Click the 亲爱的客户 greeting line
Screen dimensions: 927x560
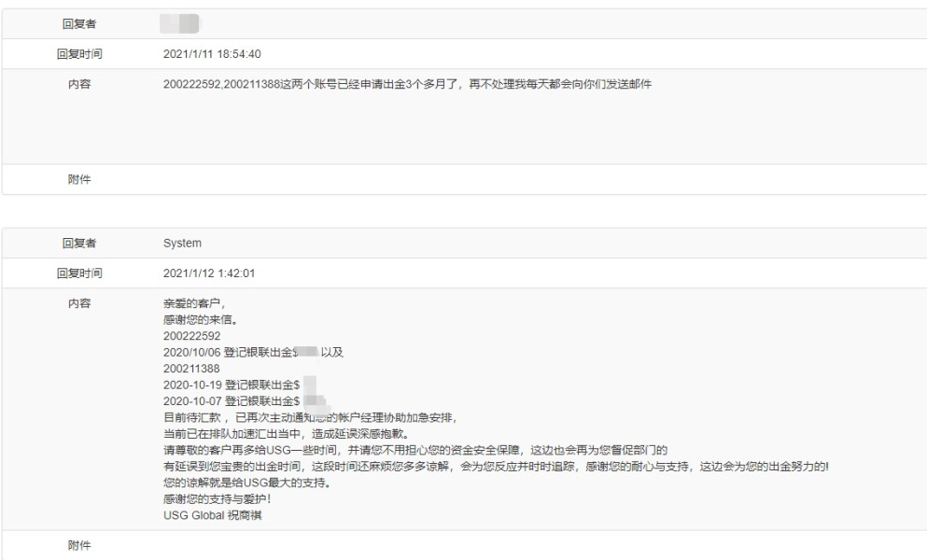pyautogui.click(x=194, y=304)
